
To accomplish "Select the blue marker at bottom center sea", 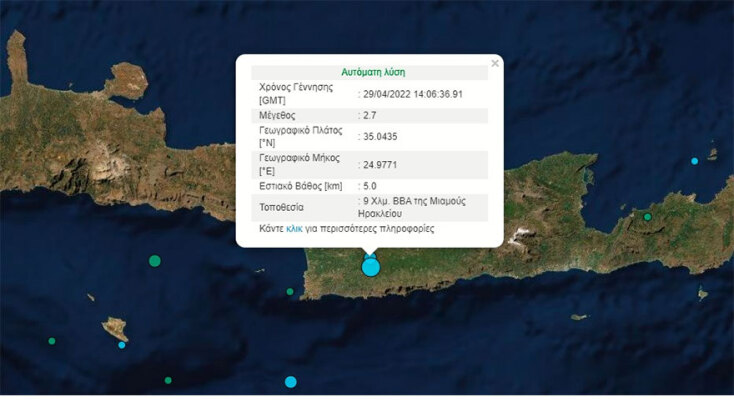I will (291, 382).
